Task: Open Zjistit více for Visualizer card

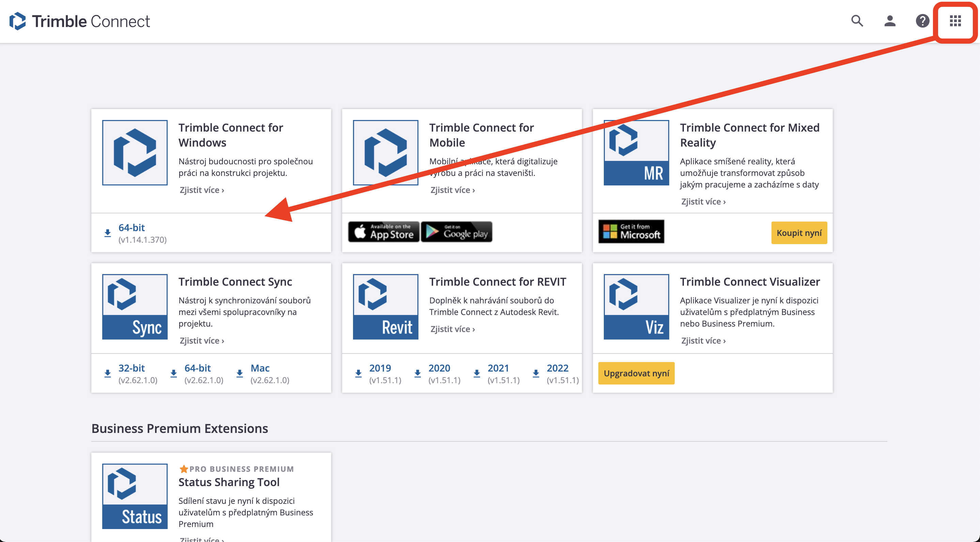Action: pos(703,341)
